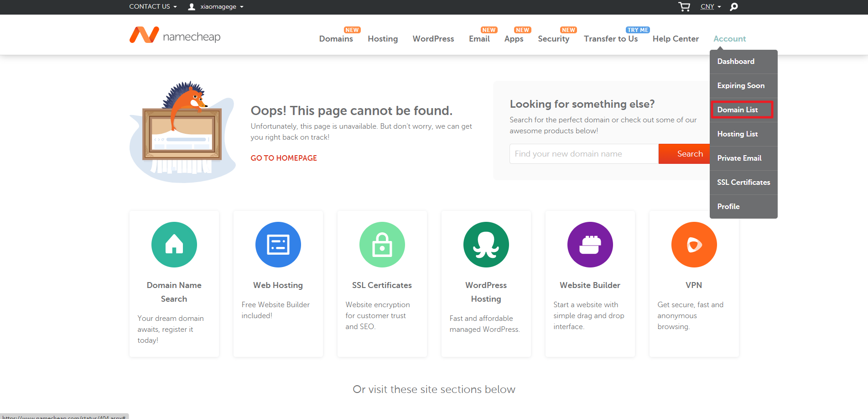This screenshot has width=868, height=419.
Task: Select Domain List in Account dropdown
Action: tap(743, 110)
